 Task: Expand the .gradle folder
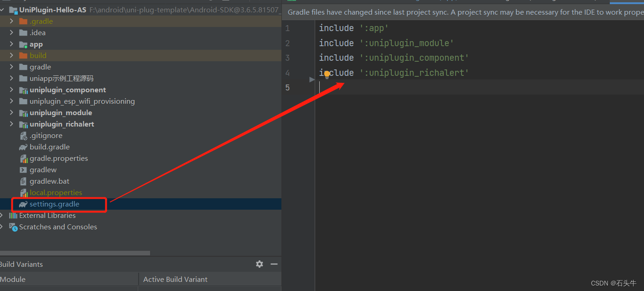click(11, 21)
